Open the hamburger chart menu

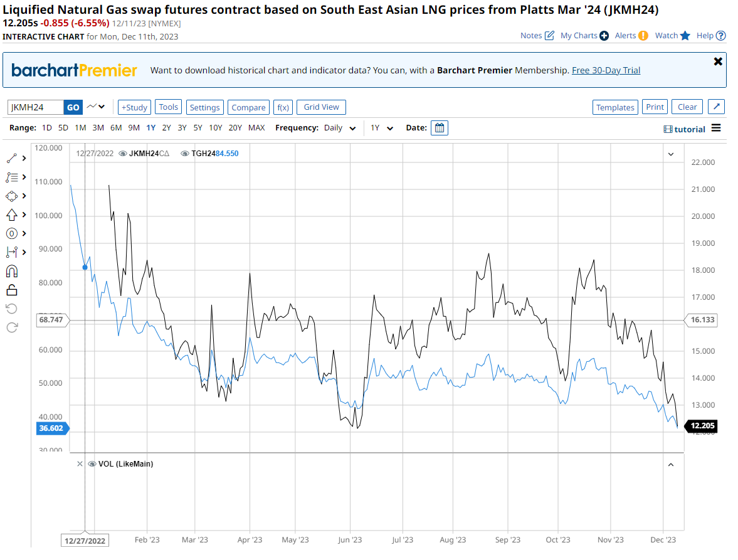tap(716, 129)
